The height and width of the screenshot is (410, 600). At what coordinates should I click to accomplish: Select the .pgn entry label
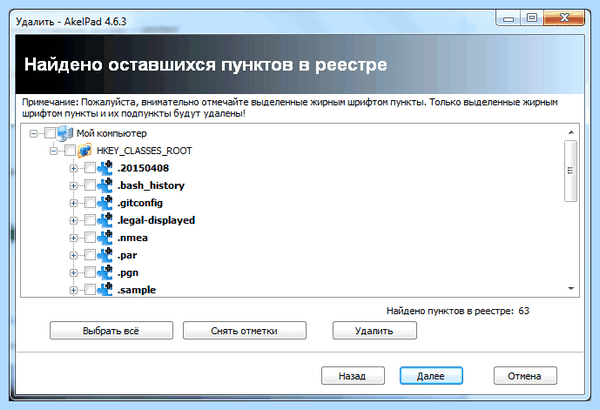(x=128, y=273)
